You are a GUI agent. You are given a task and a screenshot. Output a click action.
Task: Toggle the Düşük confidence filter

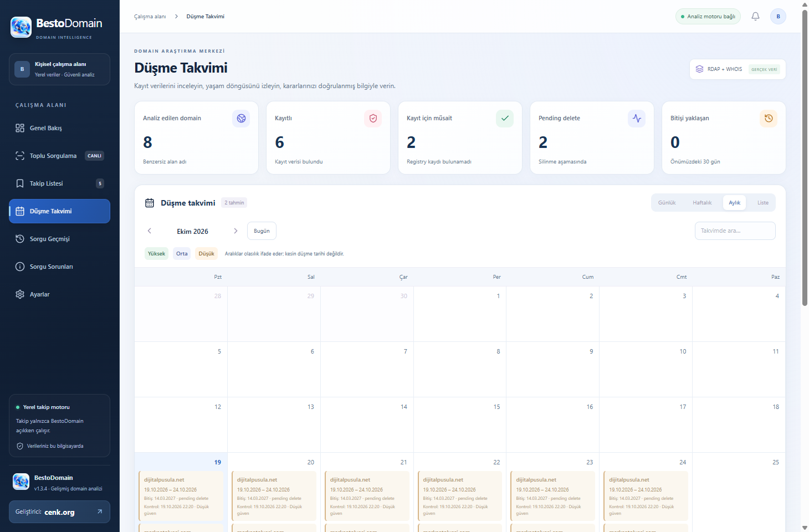(206, 254)
